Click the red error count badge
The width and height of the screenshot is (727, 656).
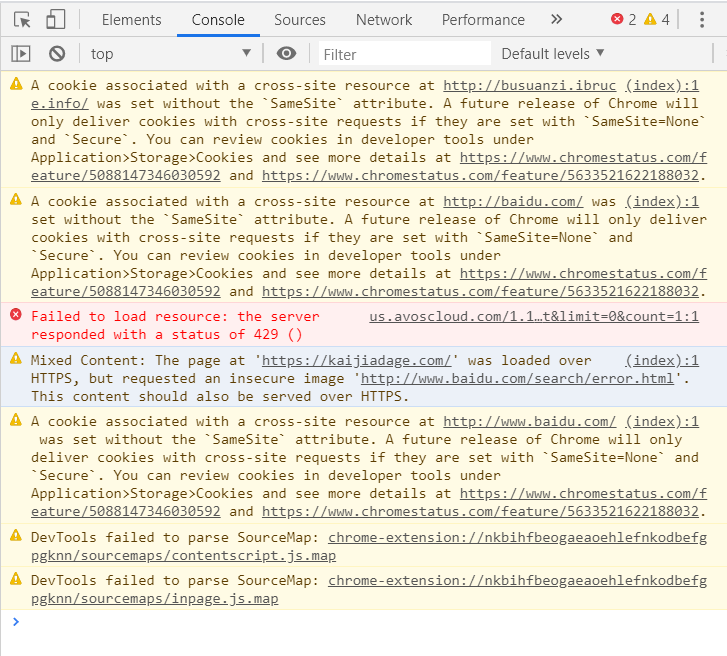coord(624,19)
